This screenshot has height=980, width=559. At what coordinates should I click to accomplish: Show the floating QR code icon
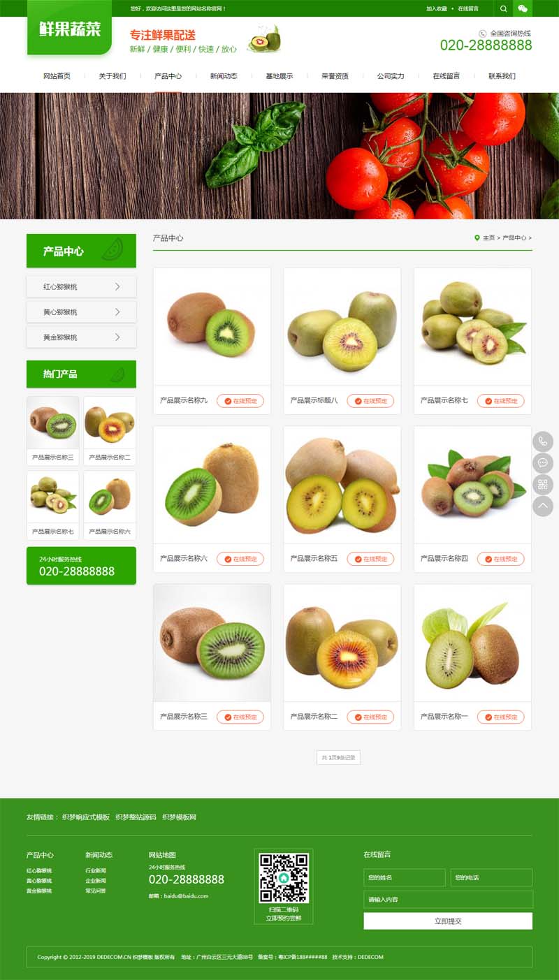[543, 485]
